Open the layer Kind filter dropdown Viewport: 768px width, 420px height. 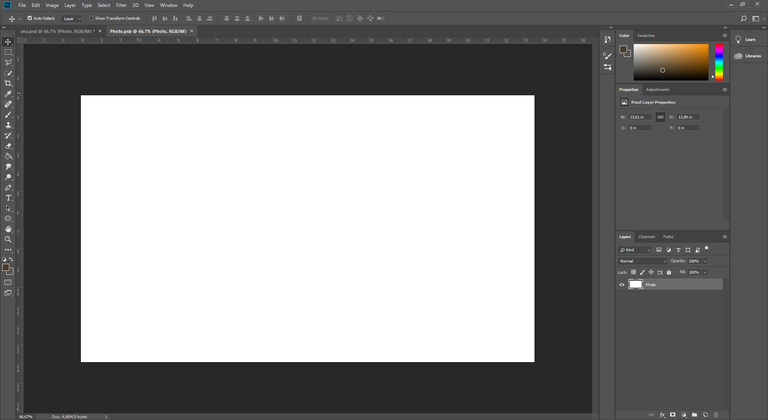click(635, 250)
